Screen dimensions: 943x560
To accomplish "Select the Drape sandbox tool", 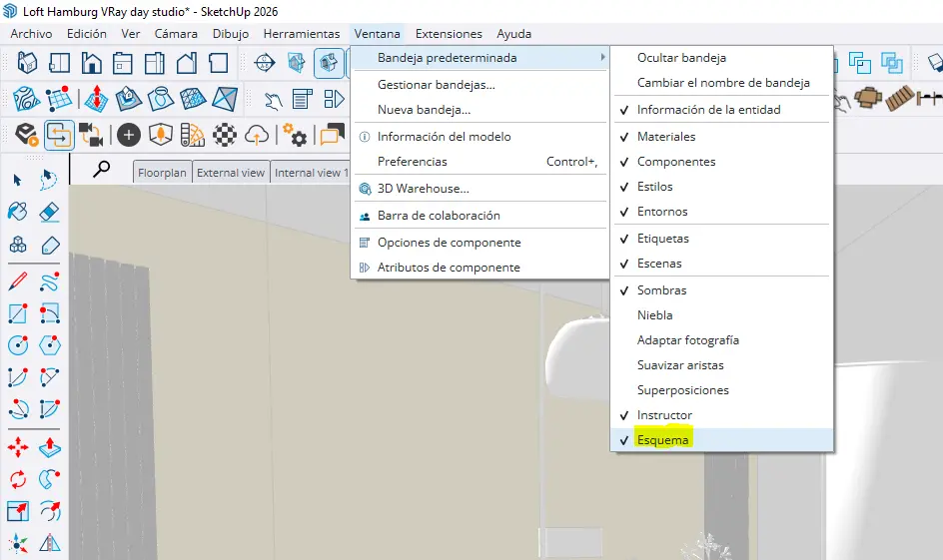I will pos(161,99).
